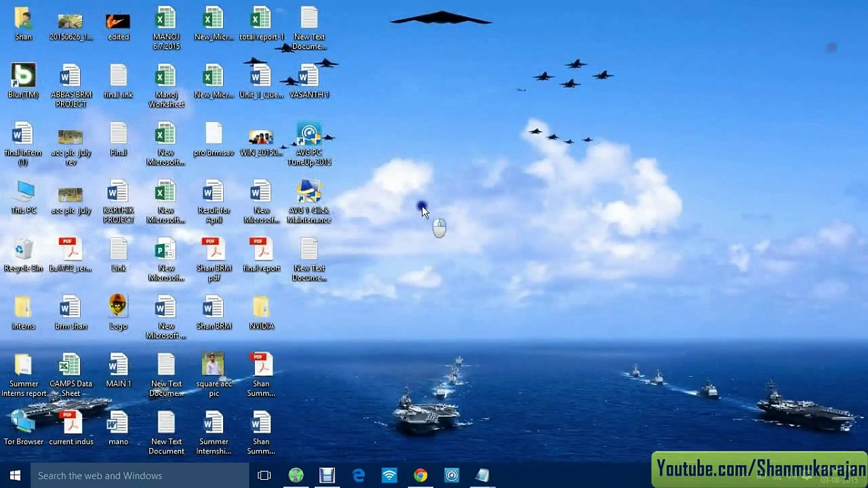Open Google Chrome from the taskbar
Screen dimensions: 868x488
[x=420, y=476]
